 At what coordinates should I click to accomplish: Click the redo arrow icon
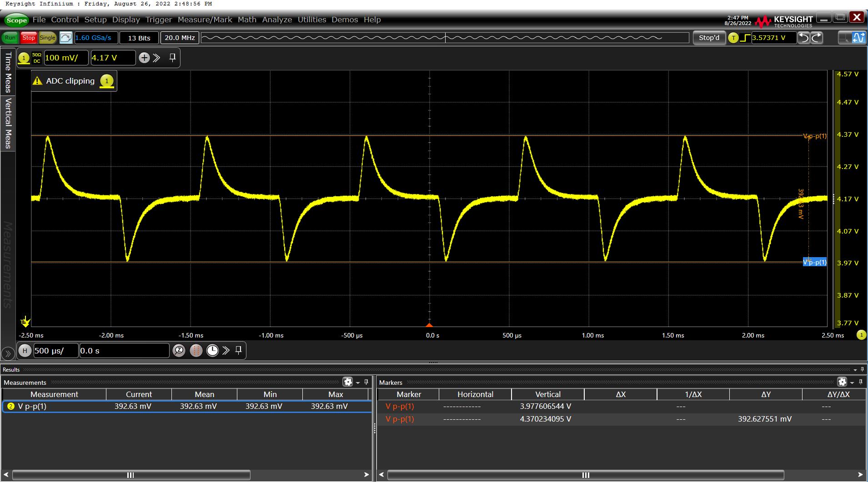pos(817,38)
